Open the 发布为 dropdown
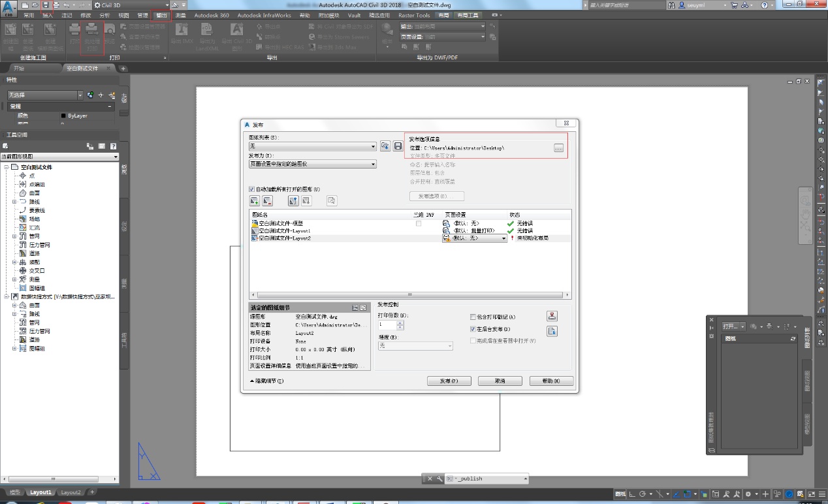Image resolution: width=828 pixels, height=504 pixels. (312, 164)
